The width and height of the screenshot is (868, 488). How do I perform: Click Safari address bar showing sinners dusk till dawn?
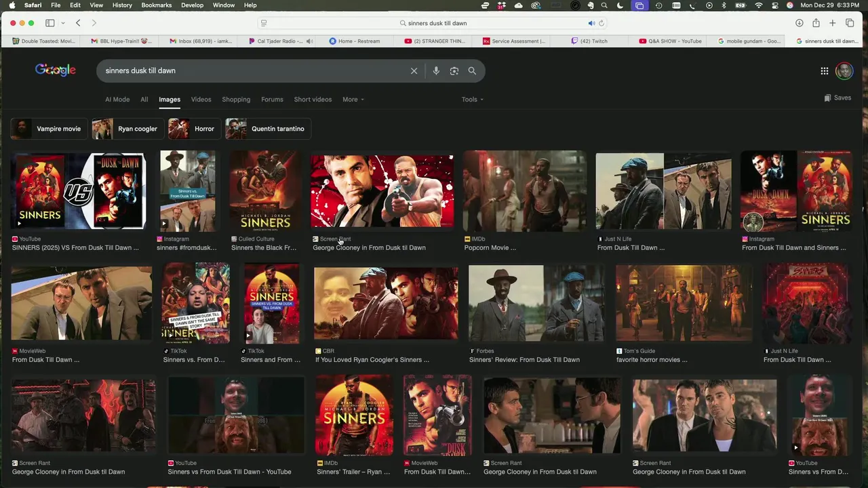434,23
